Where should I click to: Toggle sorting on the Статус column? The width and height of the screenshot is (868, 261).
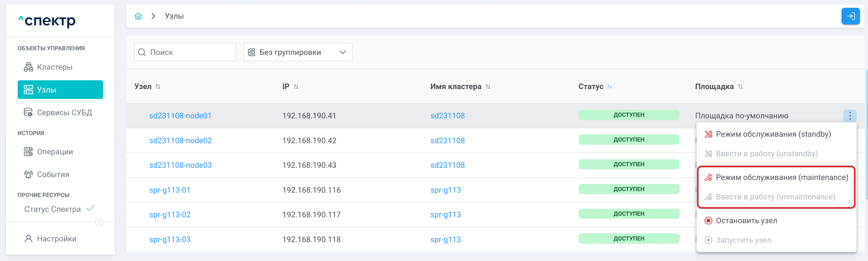(610, 87)
